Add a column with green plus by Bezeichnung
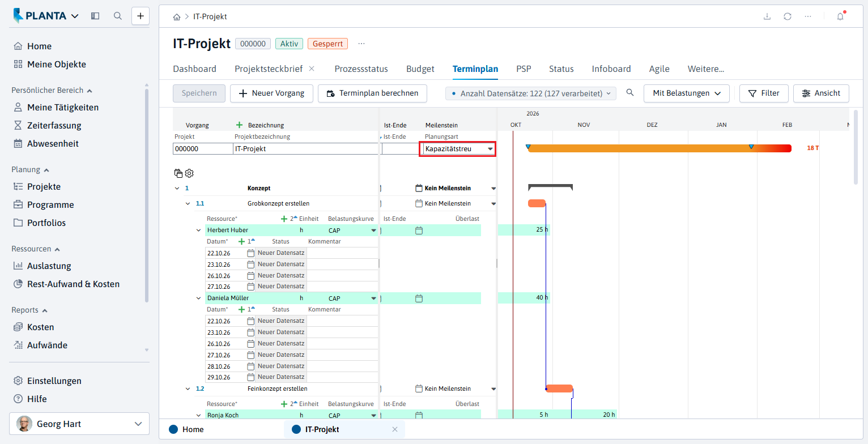This screenshot has width=868, height=444. [x=239, y=125]
